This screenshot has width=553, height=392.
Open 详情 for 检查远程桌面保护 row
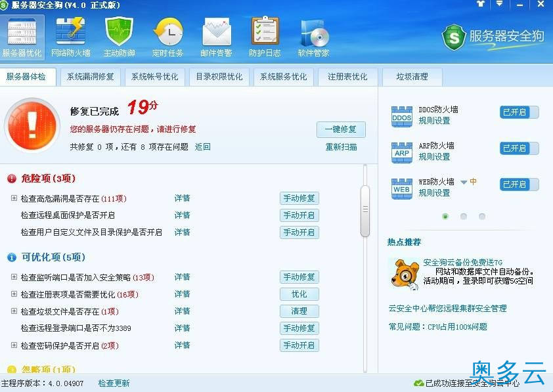click(183, 215)
